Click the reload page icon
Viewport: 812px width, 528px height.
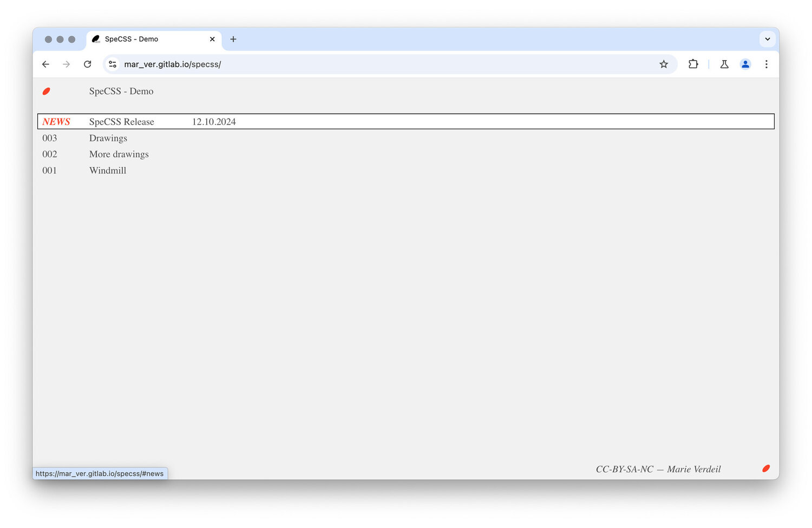point(88,64)
